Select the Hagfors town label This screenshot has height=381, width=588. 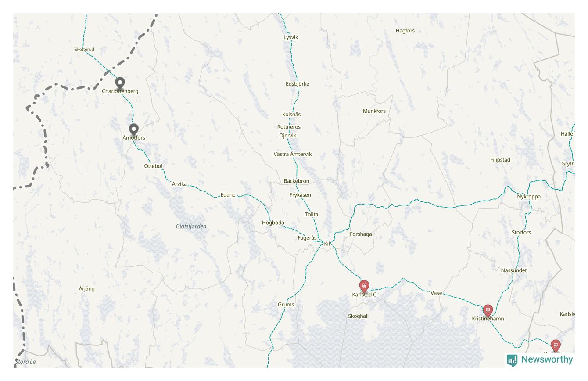click(x=405, y=31)
